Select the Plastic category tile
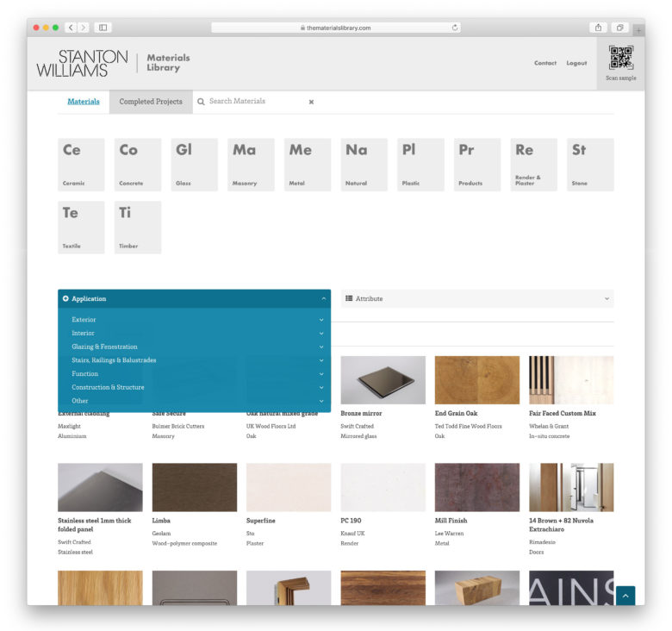The width and height of the screenshot is (672, 631). [x=420, y=165]
